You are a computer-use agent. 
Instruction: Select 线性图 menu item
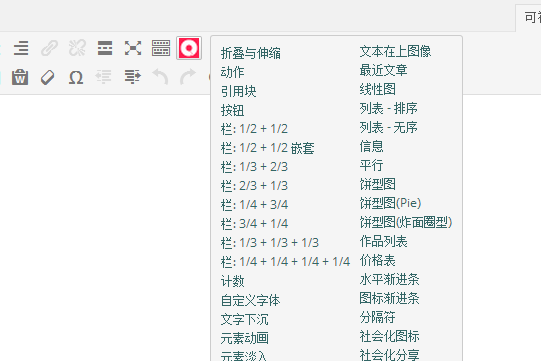click(x=377, y=89)
